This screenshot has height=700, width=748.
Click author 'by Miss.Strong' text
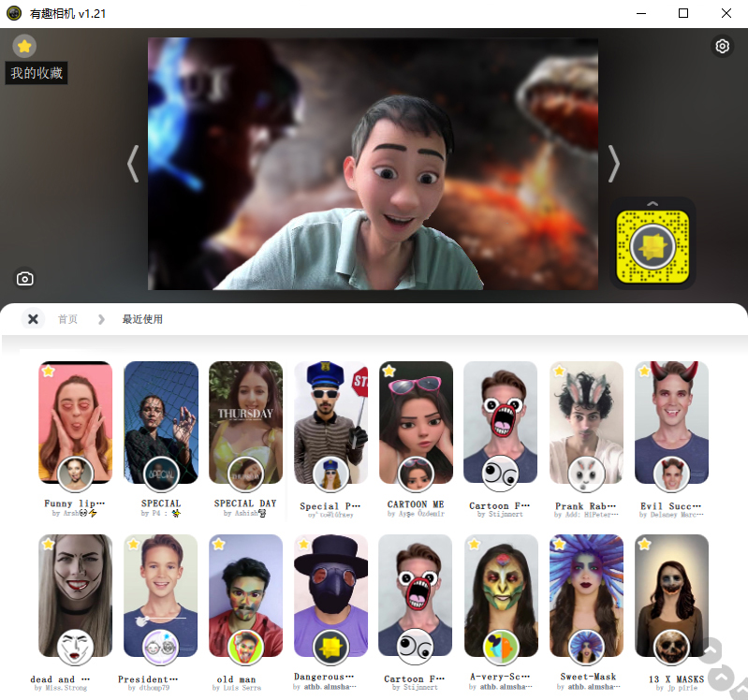coord(61,688)
